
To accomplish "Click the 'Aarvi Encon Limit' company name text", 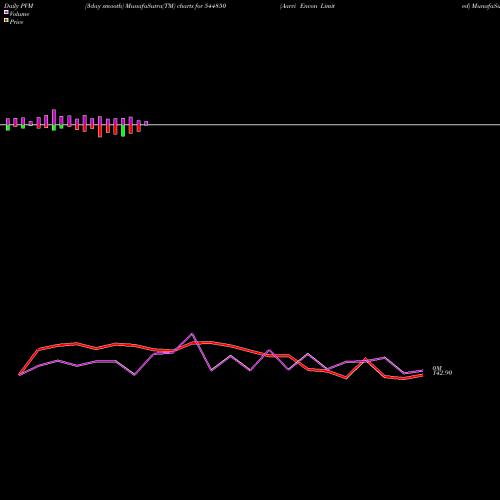I will [307, 6].
